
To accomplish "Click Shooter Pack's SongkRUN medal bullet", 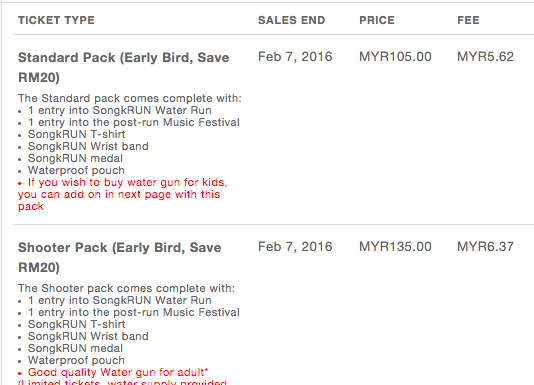I will (x=75, y=348).
